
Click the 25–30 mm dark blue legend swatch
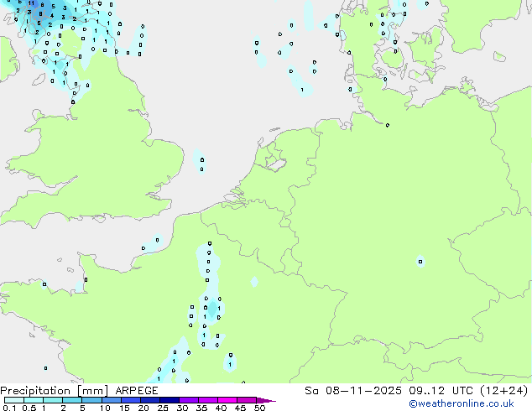(x=169, y=400)
